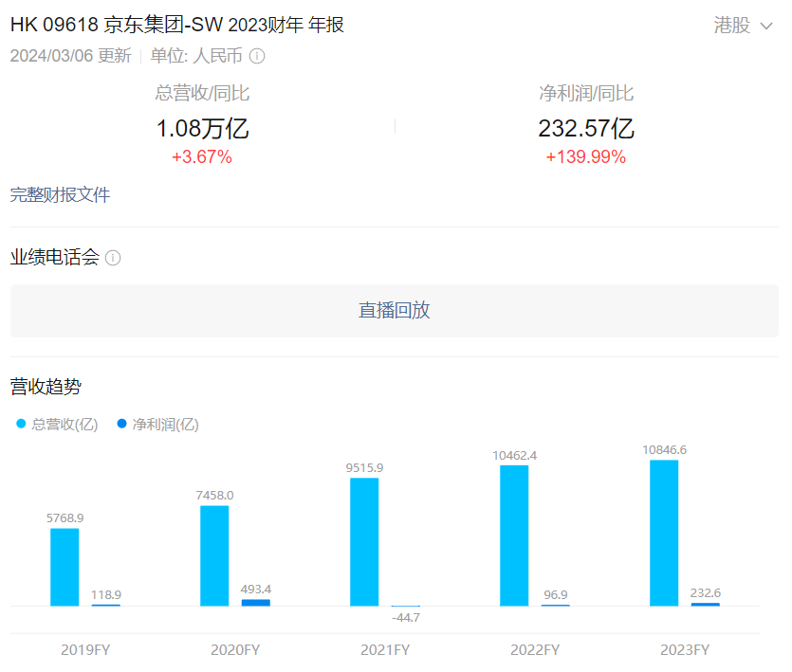792x672 pixels.
Task: Click the 2020FY net profit bar 493.4
Action: (255, 603)
